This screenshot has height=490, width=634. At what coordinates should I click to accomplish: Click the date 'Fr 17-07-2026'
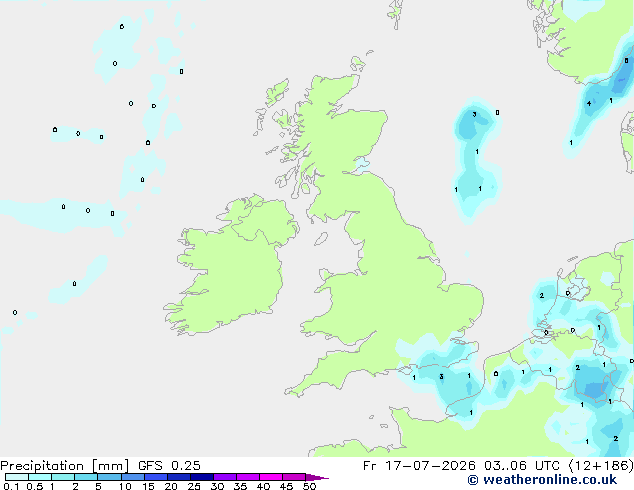coord(419,466)
